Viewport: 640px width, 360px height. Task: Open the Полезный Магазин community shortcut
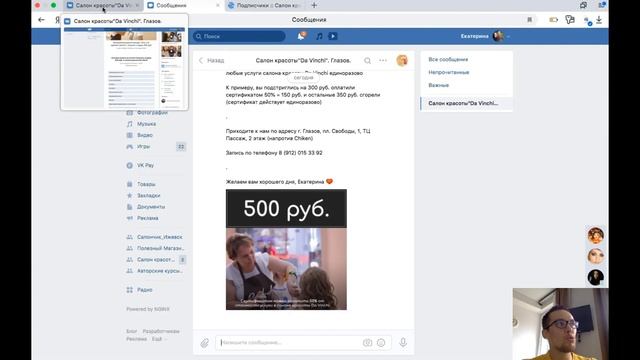pos(160,248)
